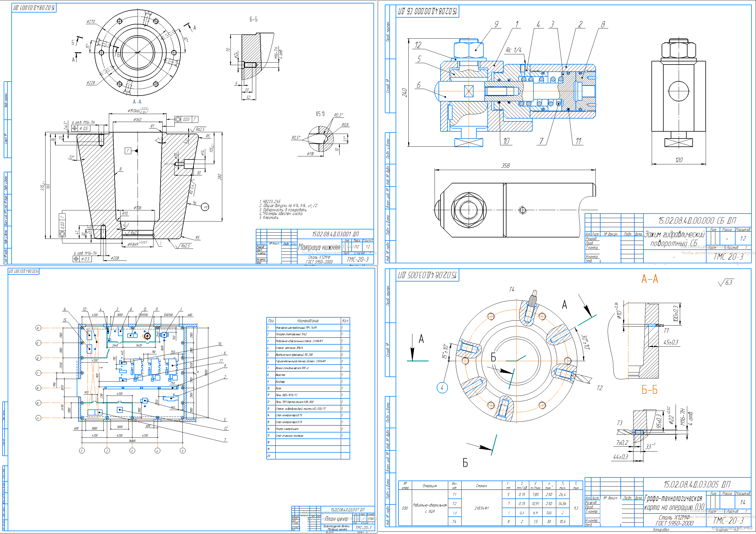Viewport: 756px width, 534px height.
Task: Click the circled axis marker 1 under floor plan
Action: click(82, 450)
